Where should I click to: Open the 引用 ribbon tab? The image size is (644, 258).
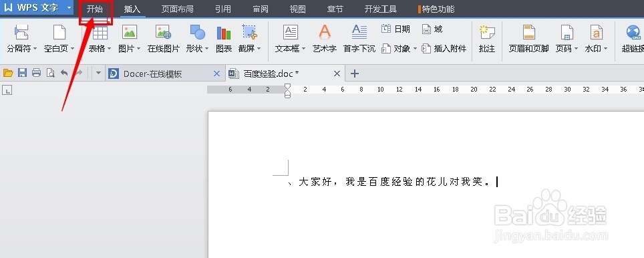click(223, 9)
